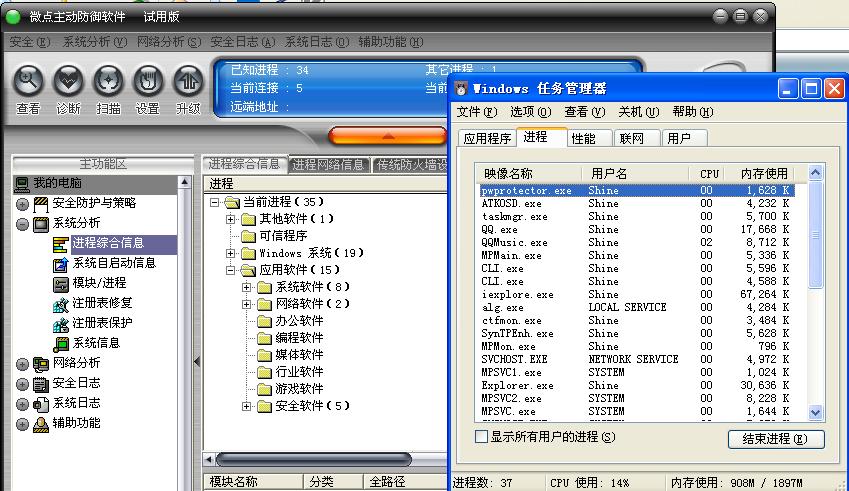Click the 系统分析 sidebar icon

[41, 224]
